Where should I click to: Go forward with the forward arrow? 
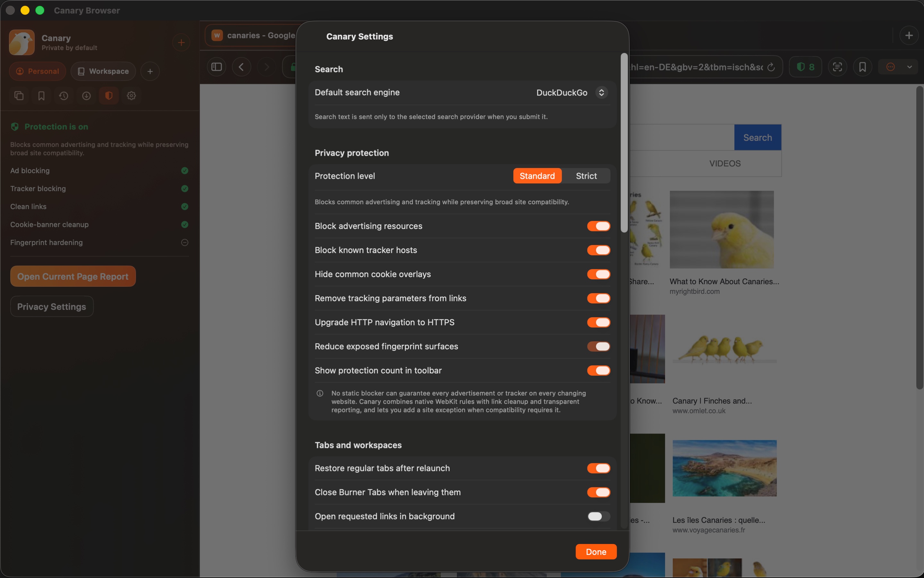[x=267, y=67]
